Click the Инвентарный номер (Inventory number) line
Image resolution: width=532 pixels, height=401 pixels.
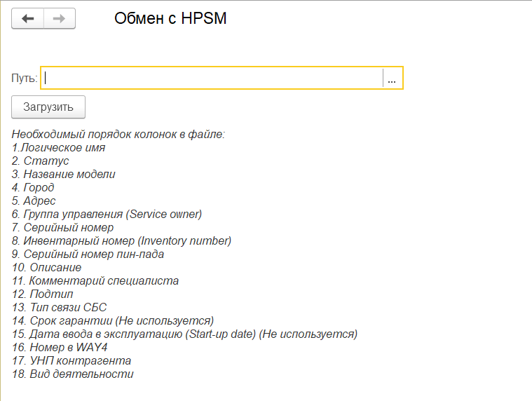pyautogui.click(x=121, y=240)
